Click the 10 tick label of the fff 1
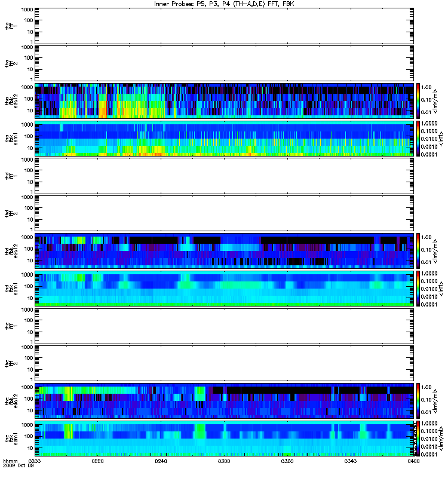448x478 pixels. coord(30,332)
